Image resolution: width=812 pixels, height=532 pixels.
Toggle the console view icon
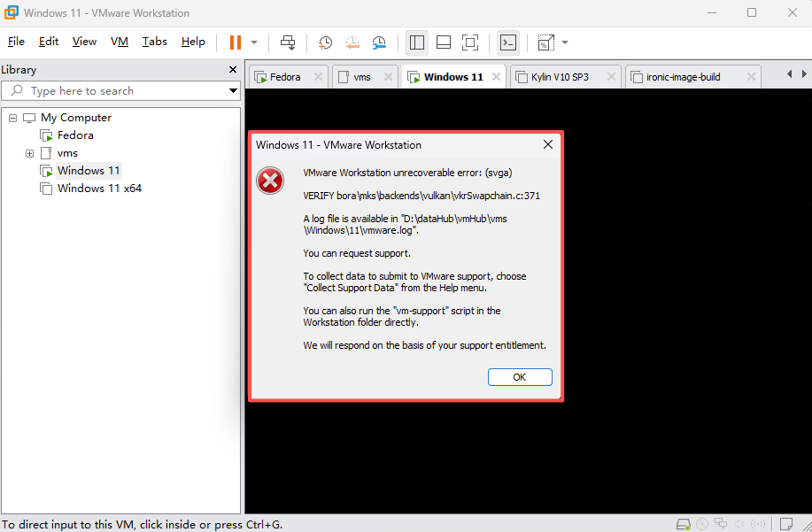pyautogui.click(x=508, y=42)
